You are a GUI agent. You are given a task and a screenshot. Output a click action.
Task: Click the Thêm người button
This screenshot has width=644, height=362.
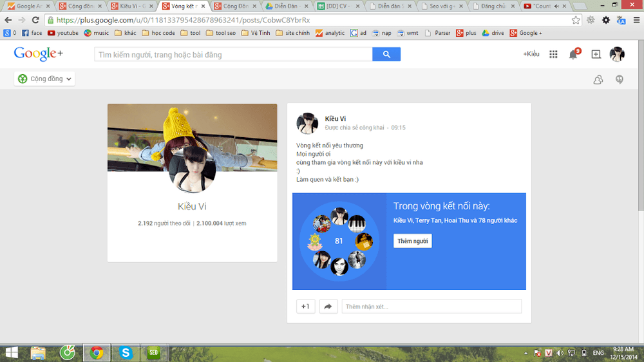[x=412, y=241]
